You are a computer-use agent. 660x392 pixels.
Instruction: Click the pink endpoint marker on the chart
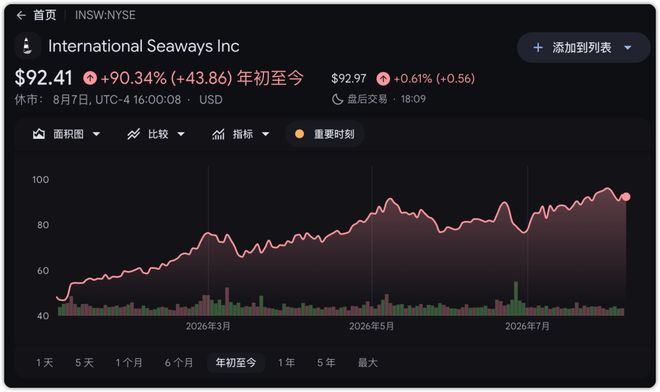point(626,197)
